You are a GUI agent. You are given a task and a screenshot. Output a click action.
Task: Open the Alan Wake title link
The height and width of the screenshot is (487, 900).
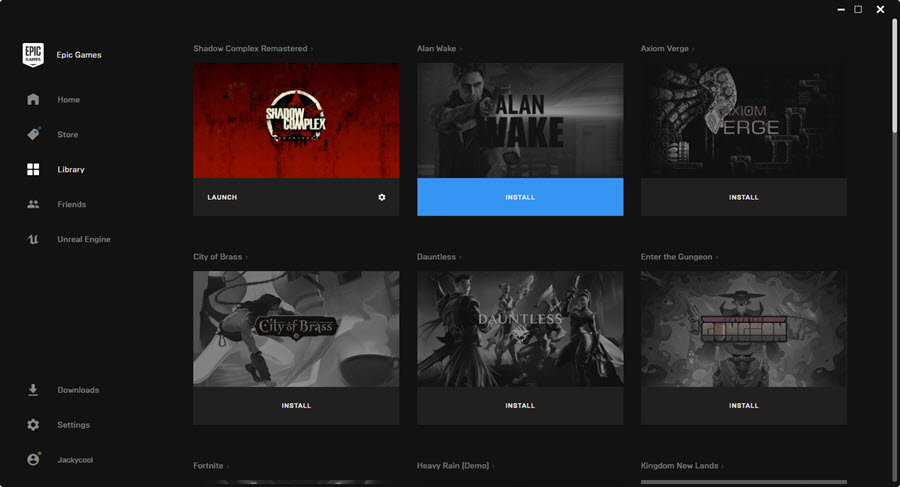(x=436, y=48)
